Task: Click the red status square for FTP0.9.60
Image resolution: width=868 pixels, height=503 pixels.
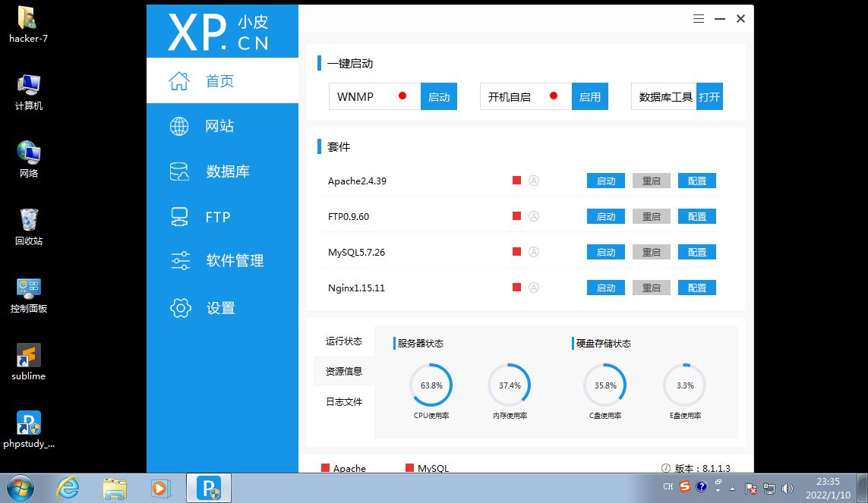Action: click(x=516, y=216)
